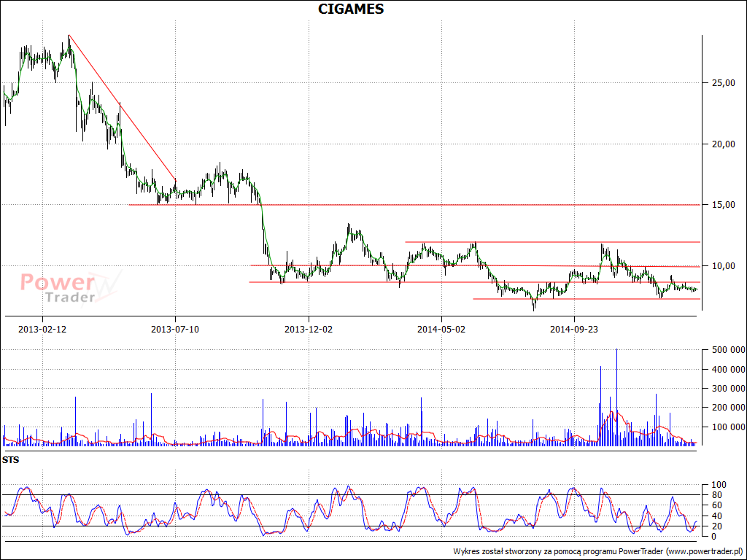Click the 20 level on STS axis
Image resolution: width=747 pixels, height=560 pixels.
[718, 526]
